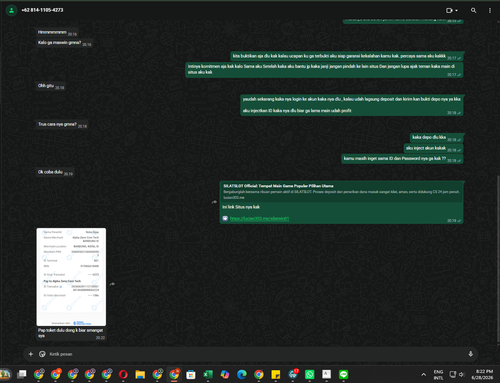Show hidden system tray icons chevron
This screenshot has height=383, width=500.
[x=423, y=374]
